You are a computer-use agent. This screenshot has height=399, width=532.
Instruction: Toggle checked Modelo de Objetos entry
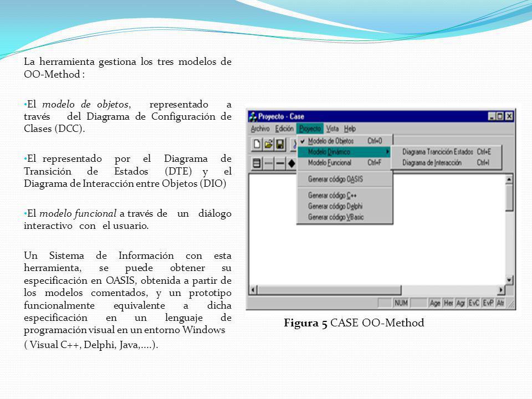[x=345, y=141]
